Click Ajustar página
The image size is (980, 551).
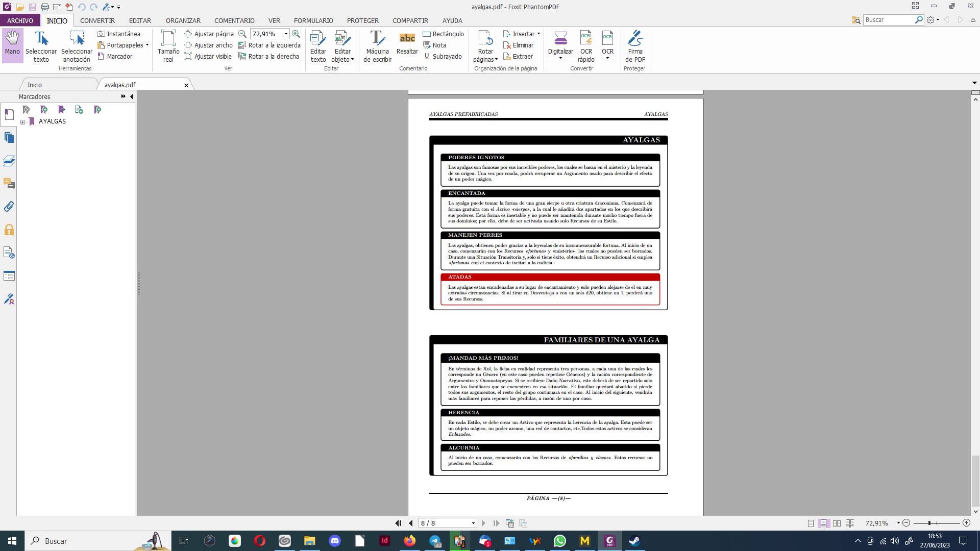[x=209, y=34]
